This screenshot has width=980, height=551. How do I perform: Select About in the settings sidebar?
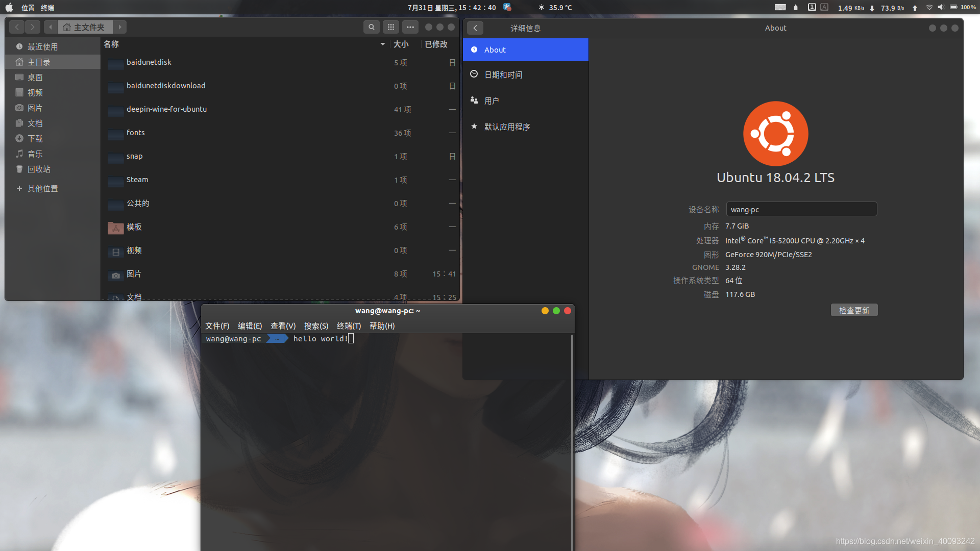526,49
